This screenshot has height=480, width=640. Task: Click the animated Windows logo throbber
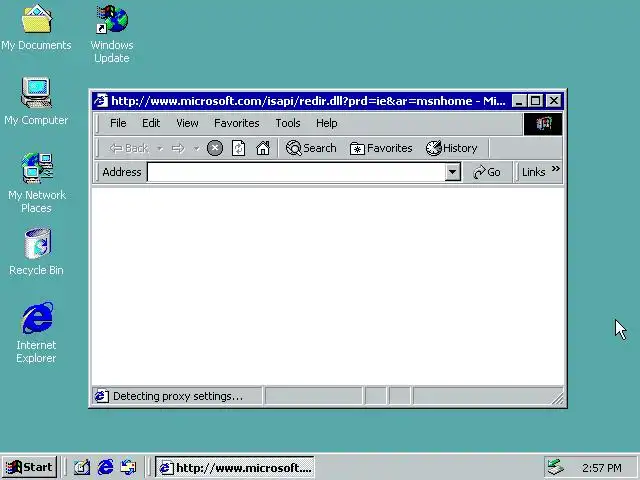[x=543, y=124]
